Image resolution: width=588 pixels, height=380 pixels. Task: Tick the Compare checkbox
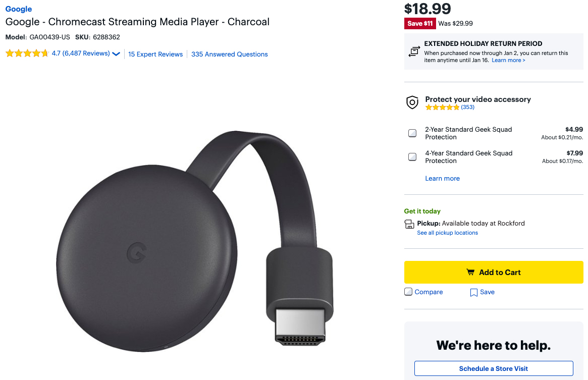[x=408, y=292]
